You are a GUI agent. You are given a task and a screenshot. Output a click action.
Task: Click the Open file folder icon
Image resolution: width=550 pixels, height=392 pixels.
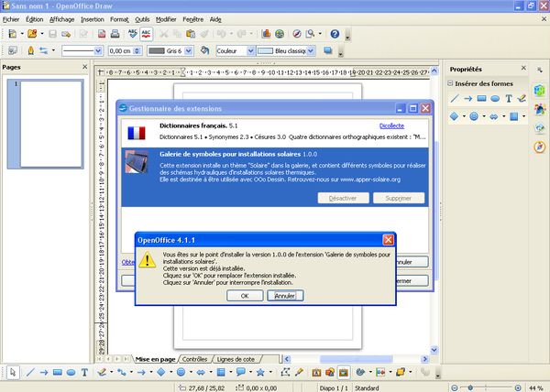point(32,34)
